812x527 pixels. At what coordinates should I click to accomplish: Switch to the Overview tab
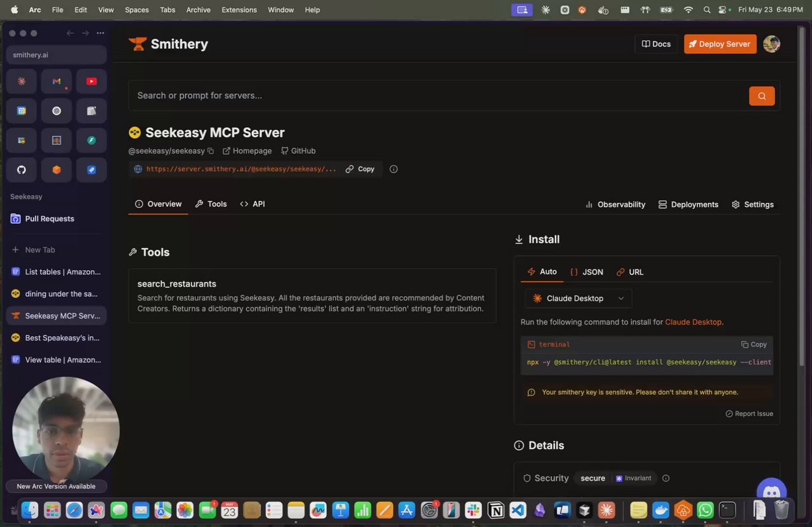point(158,204)
